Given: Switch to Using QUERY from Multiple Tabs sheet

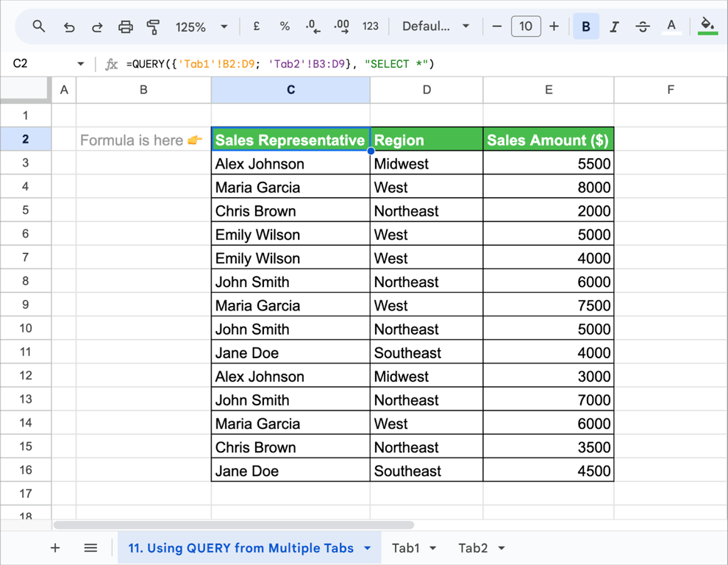Looking at the screenshot, I should pos(240,548).
